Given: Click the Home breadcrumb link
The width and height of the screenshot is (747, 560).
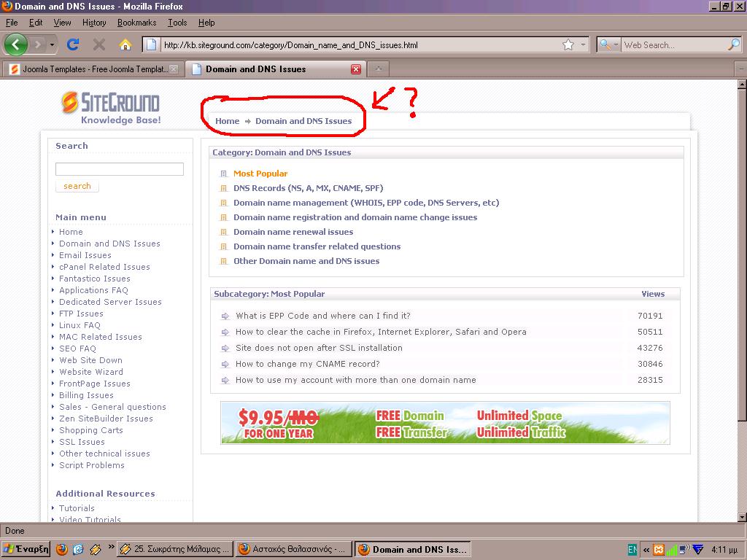Looking at the screenshot, I should coord(228,121).
